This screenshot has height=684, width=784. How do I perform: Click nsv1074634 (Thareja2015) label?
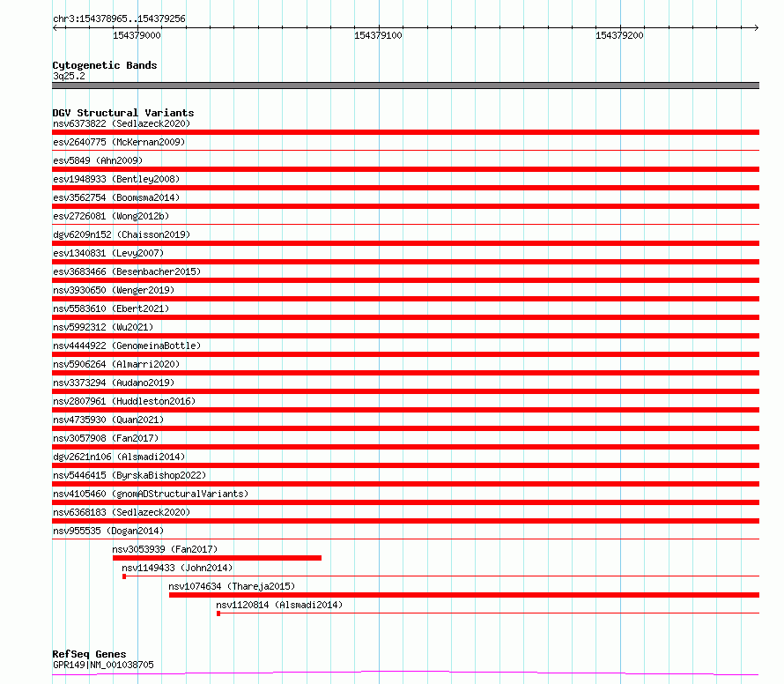[x=232, y=586]
